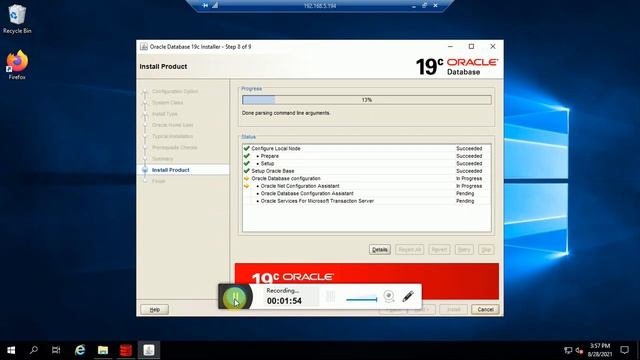This screenshot has width=640, height=360.
Task: Cancel the Oracle installation
Action: coord(485,309)
